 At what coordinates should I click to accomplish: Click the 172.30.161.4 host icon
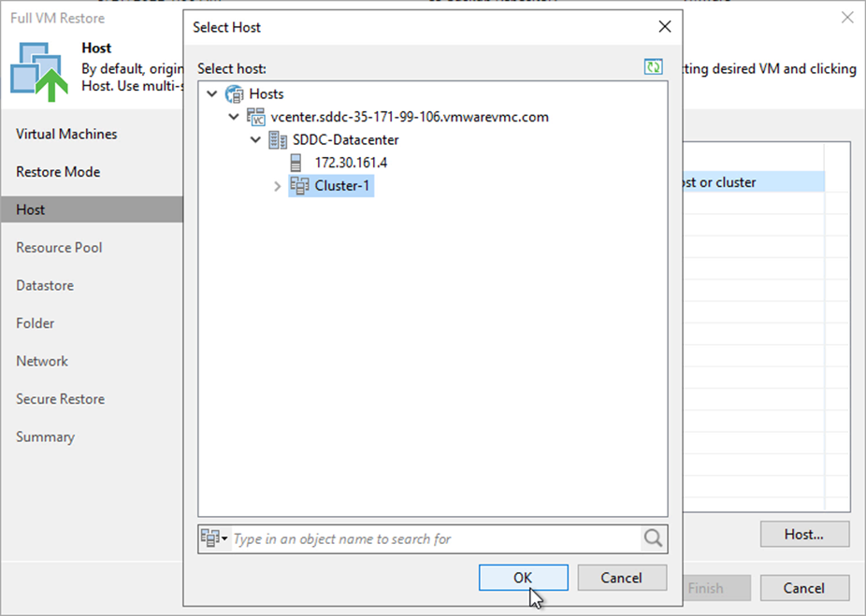point(296,163)
